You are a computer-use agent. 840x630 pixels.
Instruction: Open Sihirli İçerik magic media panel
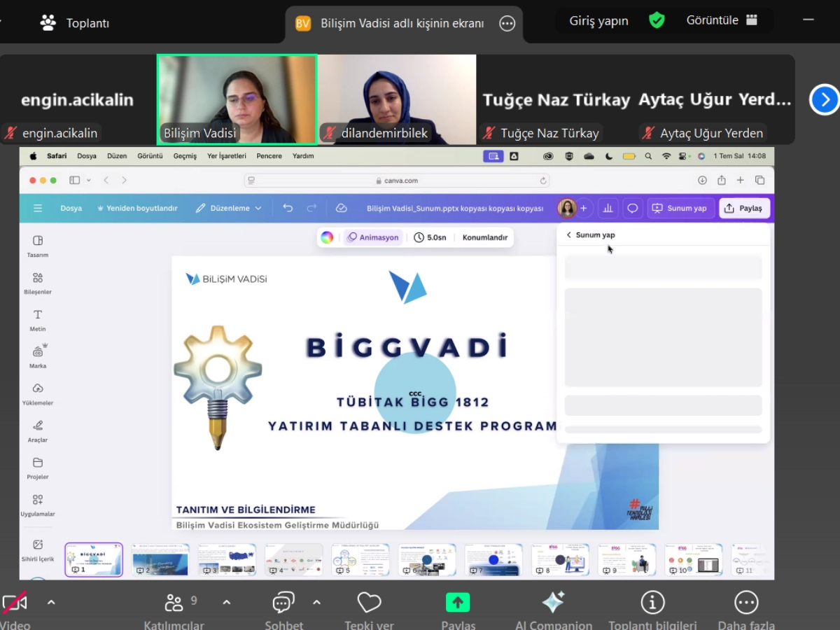tap(38, 549)
